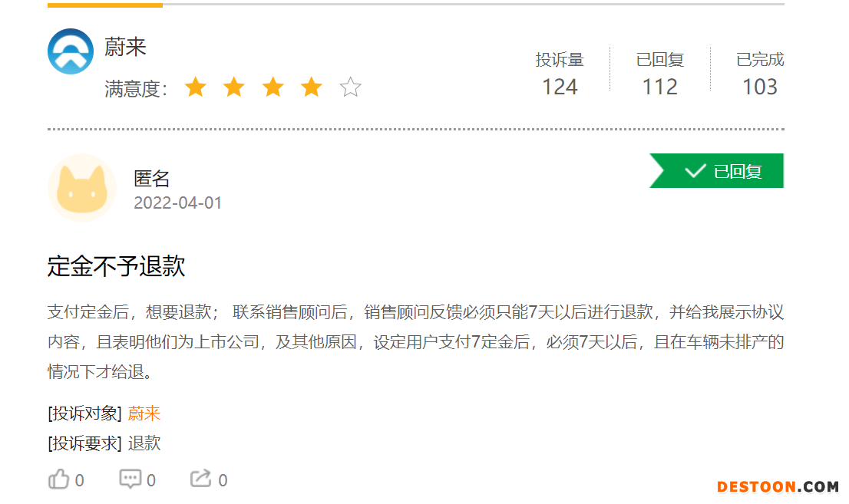The width and height of the screenshot is (849, 504).
Task: Click the anonymous user cat avatar
Action: tap(82, 188)
